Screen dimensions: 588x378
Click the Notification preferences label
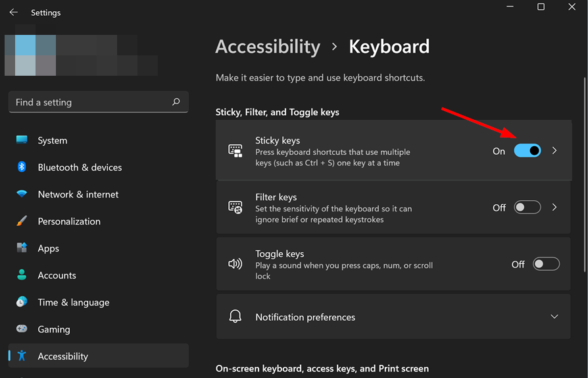pyautogui.click(x=305, y=317)
